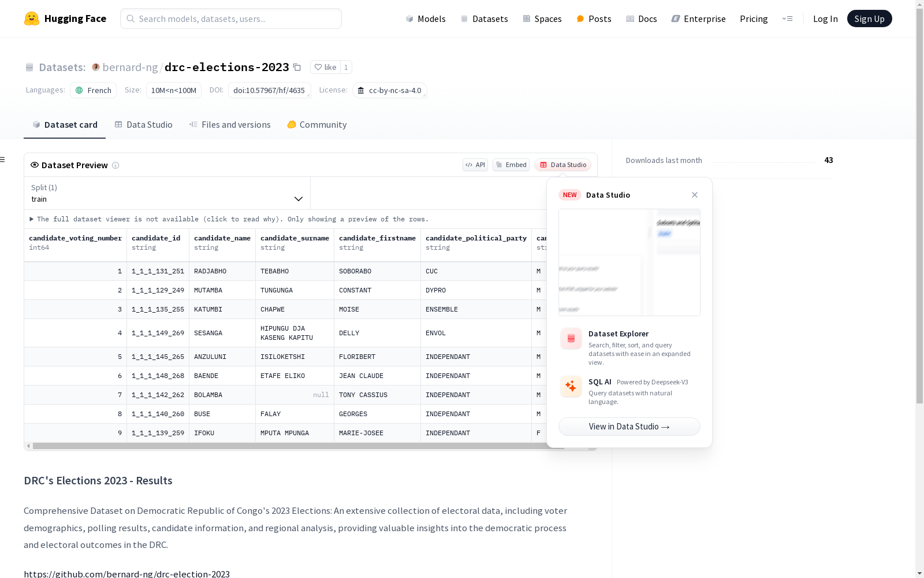The width and height of the screenshot is (924, 578).
Task: Like the dataset with heart button
Action: tap(325, 67)
